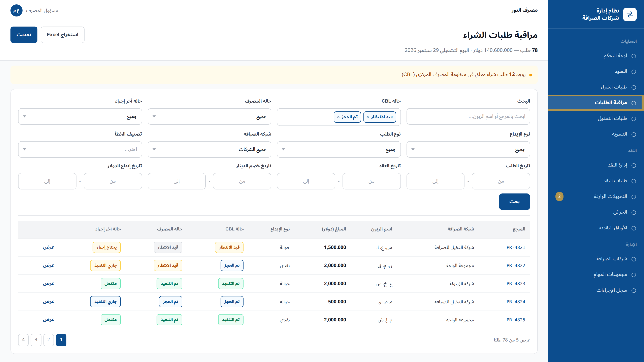Click مصرف النور bank name in header
This screenshot has width=644, height=362.
(x=524, y=10)
